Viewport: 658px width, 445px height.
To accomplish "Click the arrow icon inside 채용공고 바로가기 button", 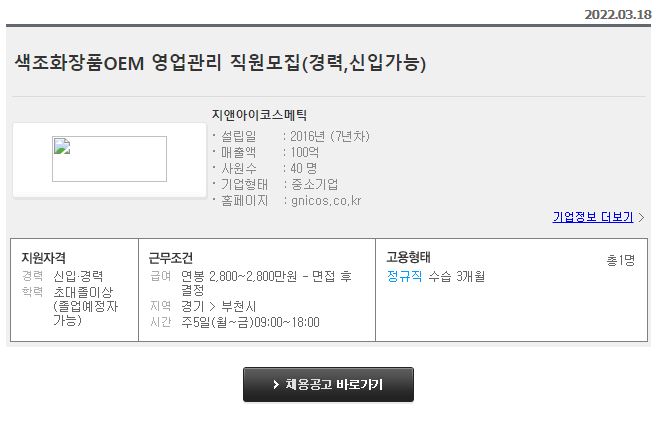I will point(276,385).
